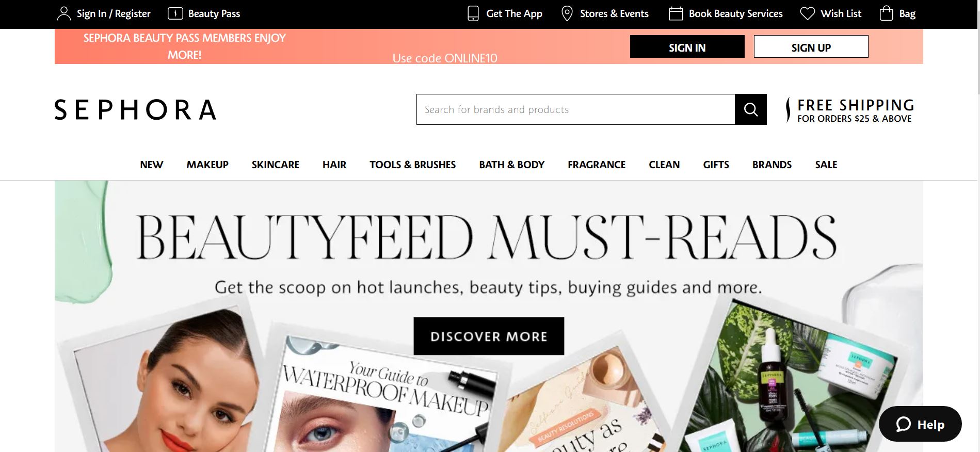Click the Wish List heart icon

coord(808,13)
